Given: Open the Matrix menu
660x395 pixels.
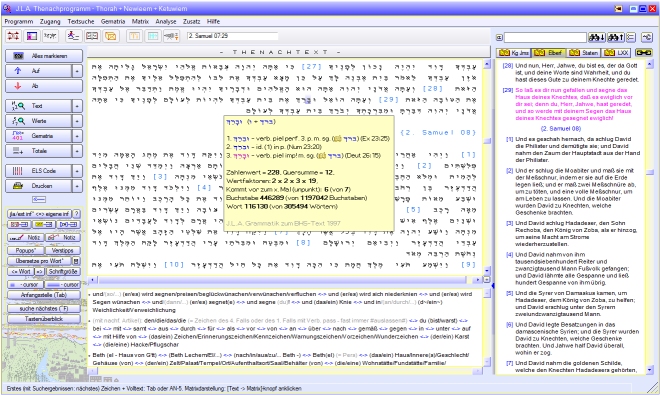Looking at the screenshot, I should tap(140, 21).
